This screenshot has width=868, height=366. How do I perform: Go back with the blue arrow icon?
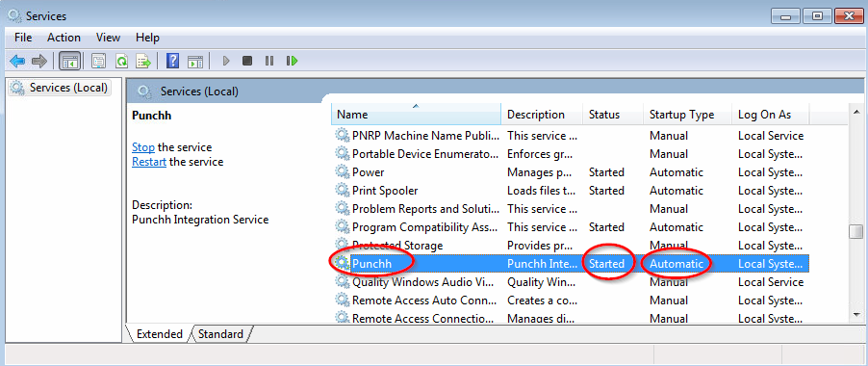click(17, 61)
